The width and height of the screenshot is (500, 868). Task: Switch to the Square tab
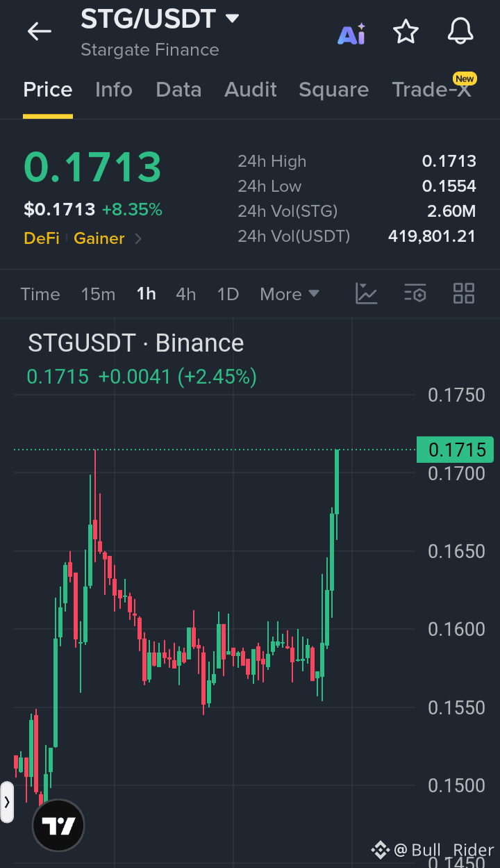[x=333, y=90]
